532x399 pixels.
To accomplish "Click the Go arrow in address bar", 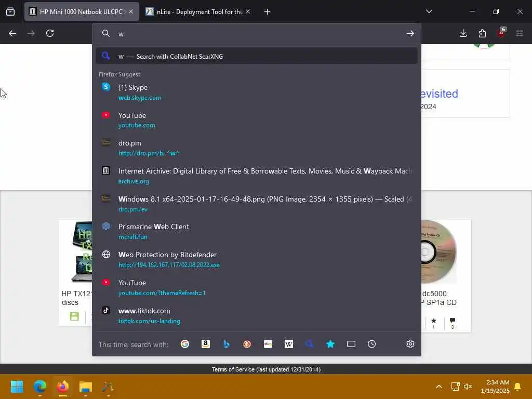I will (410, 33).
